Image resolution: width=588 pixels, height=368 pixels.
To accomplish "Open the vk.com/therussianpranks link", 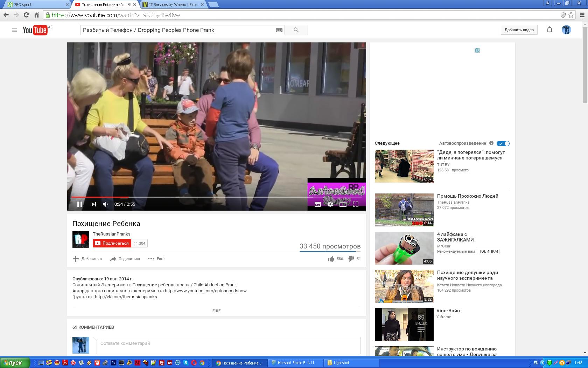I will tap(126, 297).
